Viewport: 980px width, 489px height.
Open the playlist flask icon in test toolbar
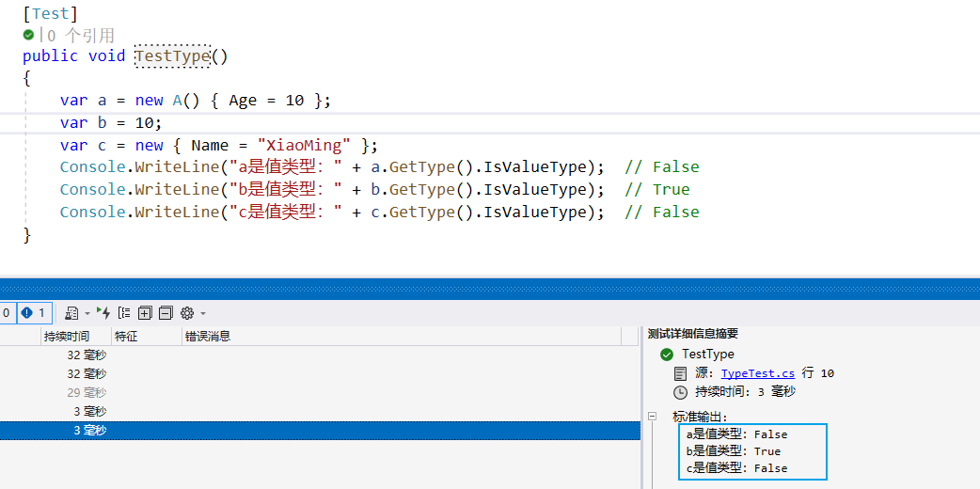(71, 312)
